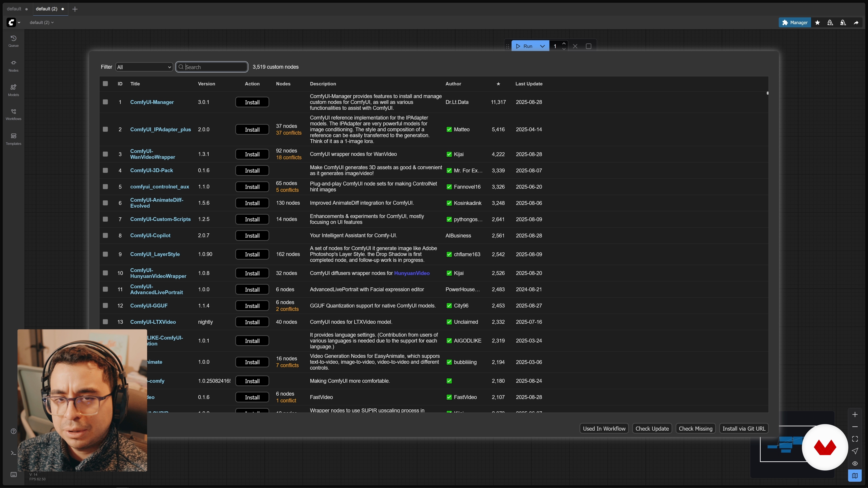Image resolution: width=868 pixels, height=488 pixels.
Task: Click the select-mode arrow canvas icon
Action: [855, 451]
